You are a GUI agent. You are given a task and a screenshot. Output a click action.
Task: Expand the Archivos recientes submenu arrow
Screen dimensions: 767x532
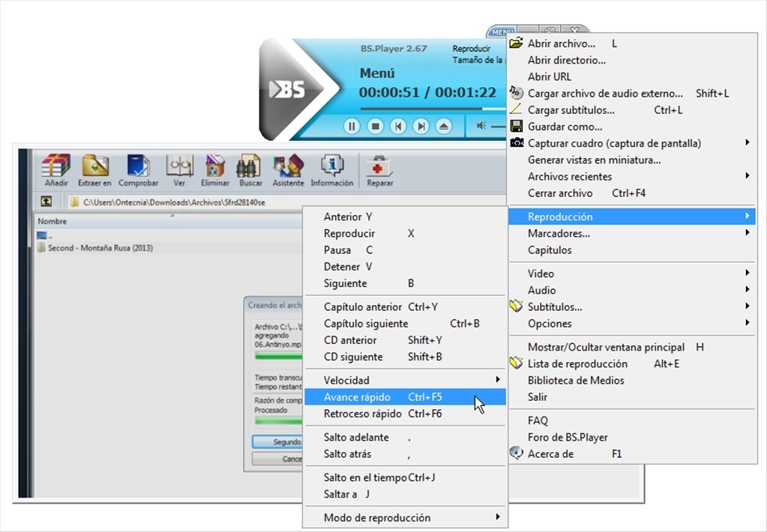[747, 175]
